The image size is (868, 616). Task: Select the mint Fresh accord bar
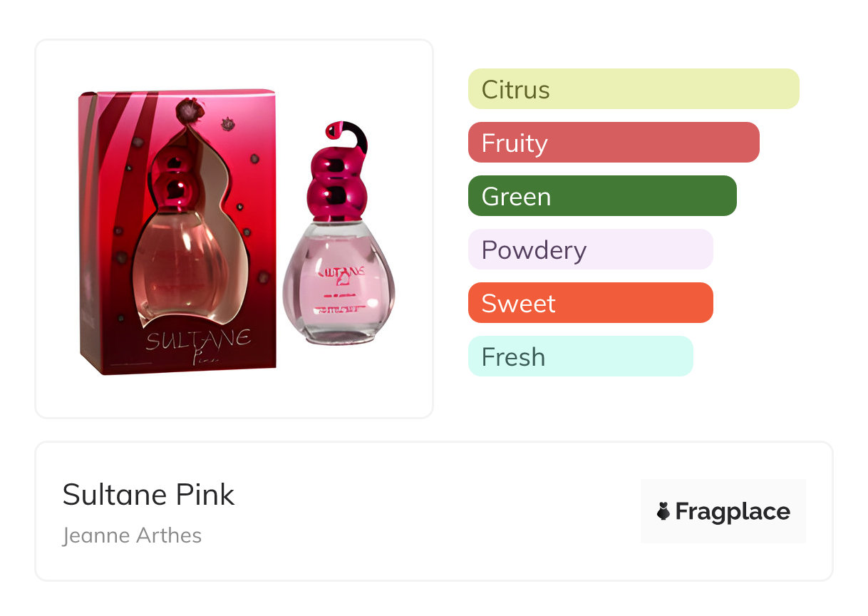coord(580,356)
